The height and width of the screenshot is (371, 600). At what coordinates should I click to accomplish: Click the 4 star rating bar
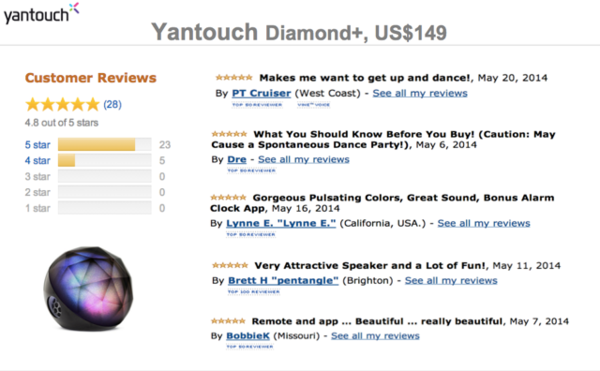[x=104, y=160]
